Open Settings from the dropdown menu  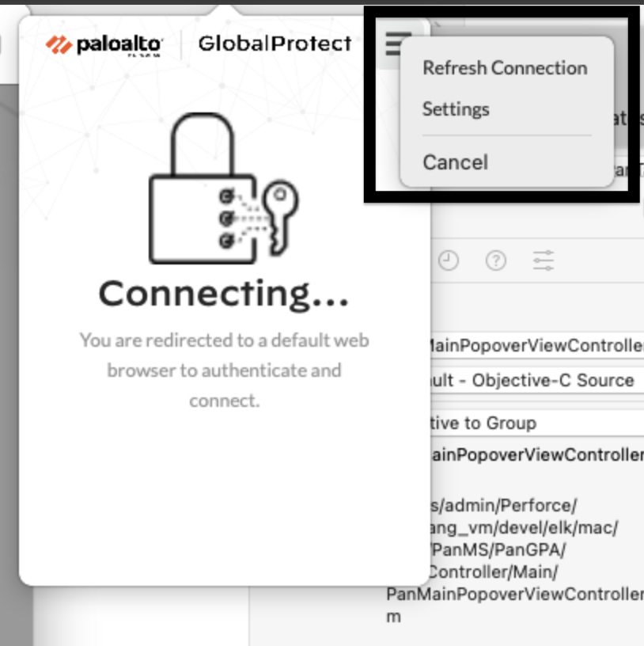[456, 109]
